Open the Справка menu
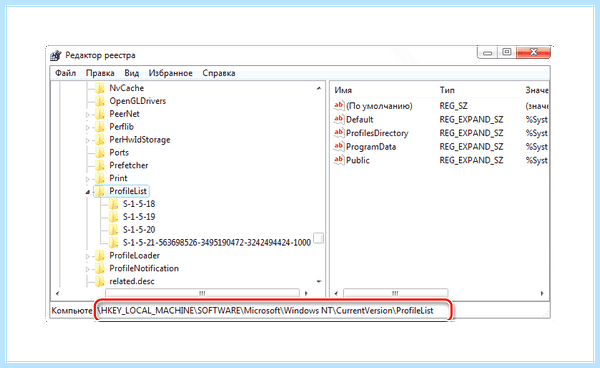This screenshot has height=368, width=600. click(x=218, y=73)
